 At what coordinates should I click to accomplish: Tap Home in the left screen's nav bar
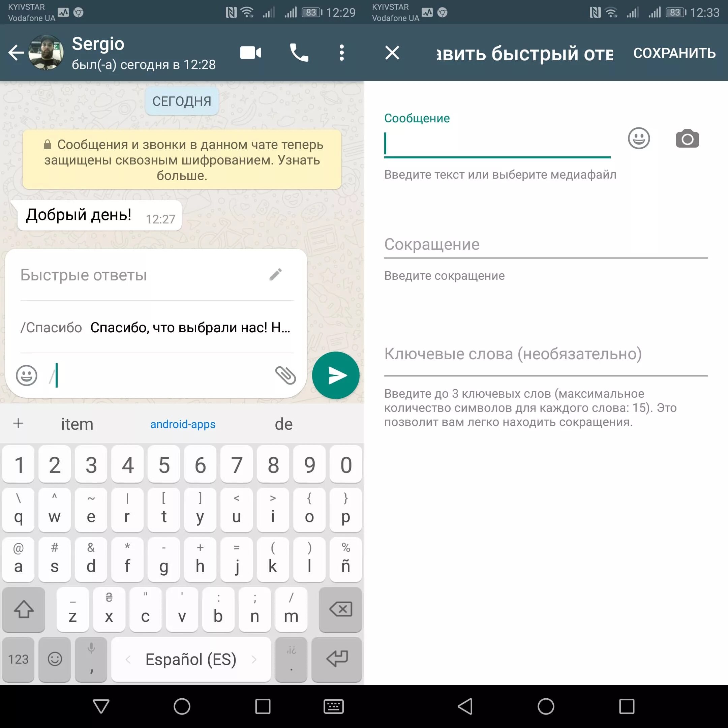click(182, 706)
